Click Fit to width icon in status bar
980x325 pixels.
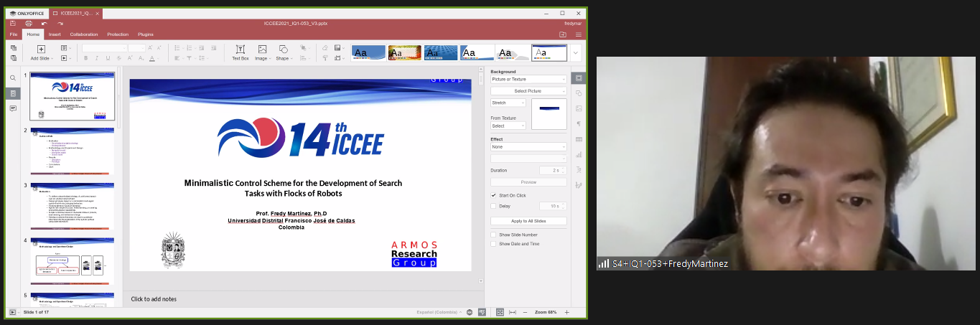point(513,313)
